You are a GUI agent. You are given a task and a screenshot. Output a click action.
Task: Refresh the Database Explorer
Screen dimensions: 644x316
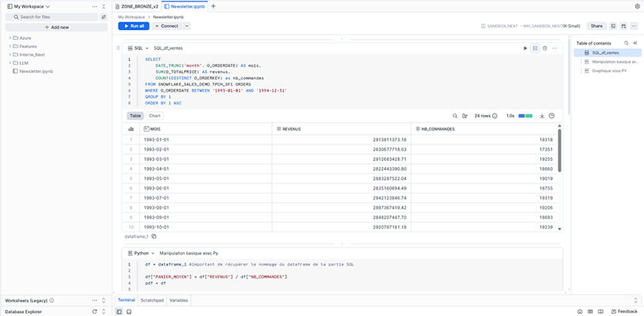point(94,311)
